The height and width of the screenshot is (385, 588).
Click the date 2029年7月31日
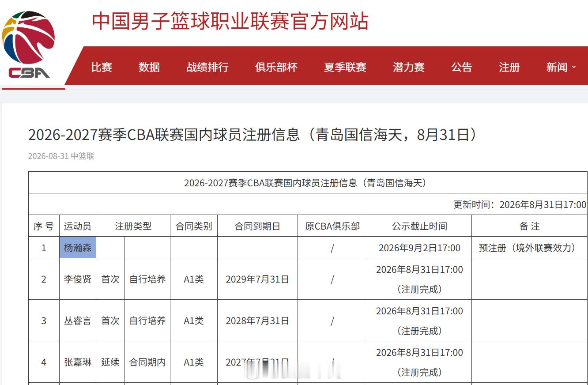point(257,279)
